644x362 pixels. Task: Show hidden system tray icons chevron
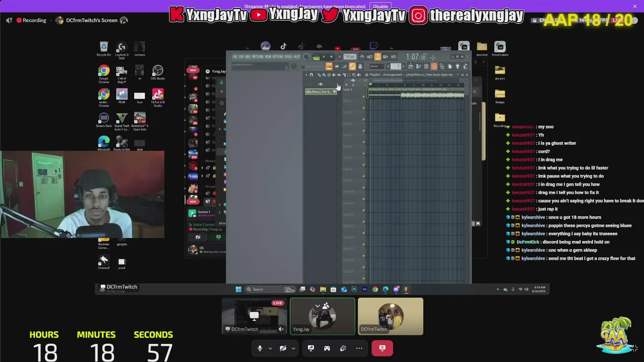pyautogui.click(x=498, y=289)
